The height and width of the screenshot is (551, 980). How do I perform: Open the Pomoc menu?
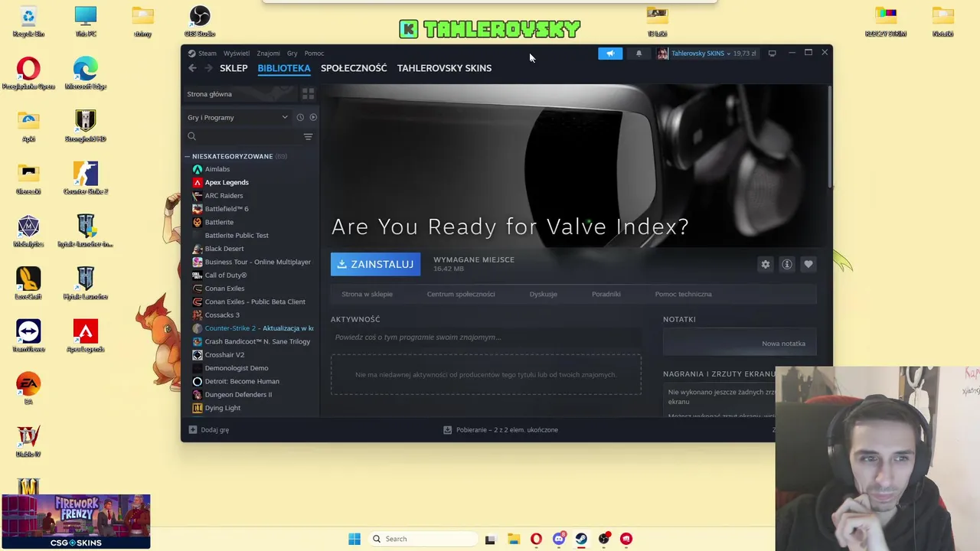tap(314, 54)
